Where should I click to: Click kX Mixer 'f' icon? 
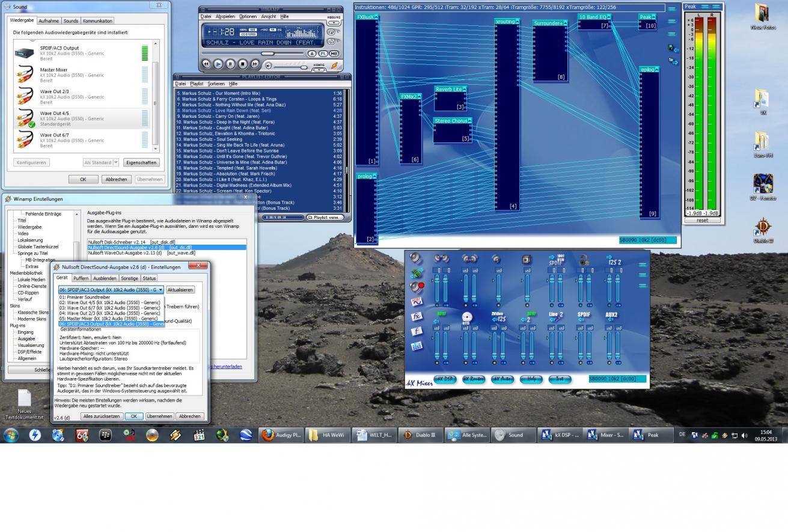click(417, 331)
